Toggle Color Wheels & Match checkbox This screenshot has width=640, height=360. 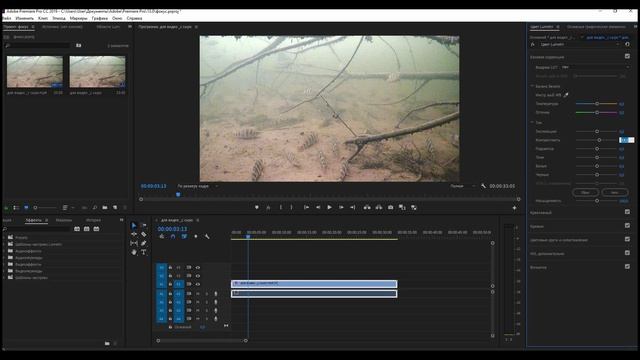[x=627, y=239]
